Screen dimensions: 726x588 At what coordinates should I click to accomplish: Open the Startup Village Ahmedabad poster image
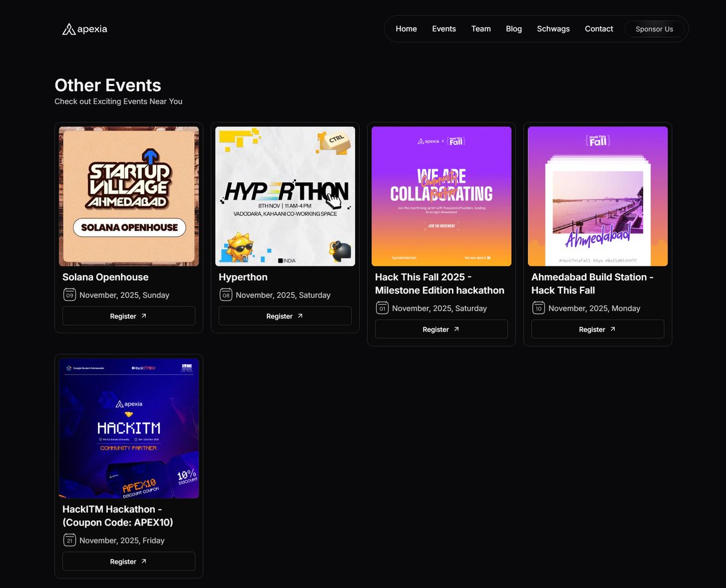129,196
